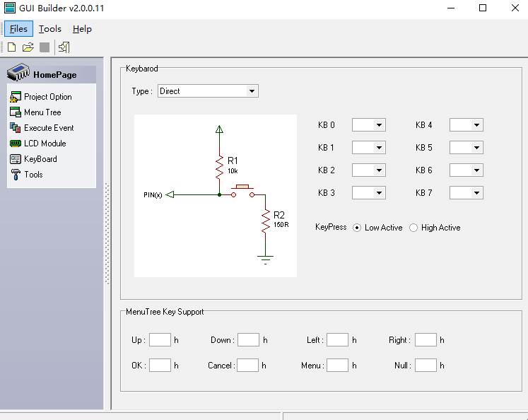Screen dimensions: 528x420
Task: Click the Null key code field
Action: (x=426, y=365)
